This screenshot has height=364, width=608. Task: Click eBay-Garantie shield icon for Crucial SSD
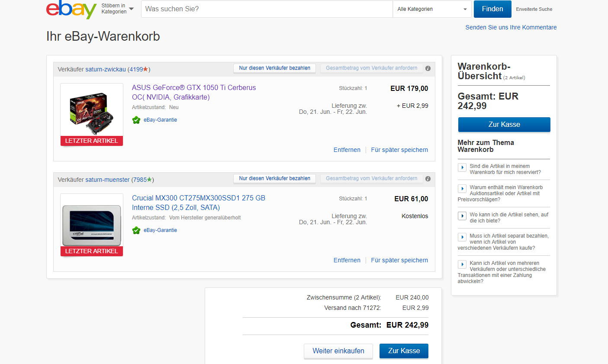[136, 230]
